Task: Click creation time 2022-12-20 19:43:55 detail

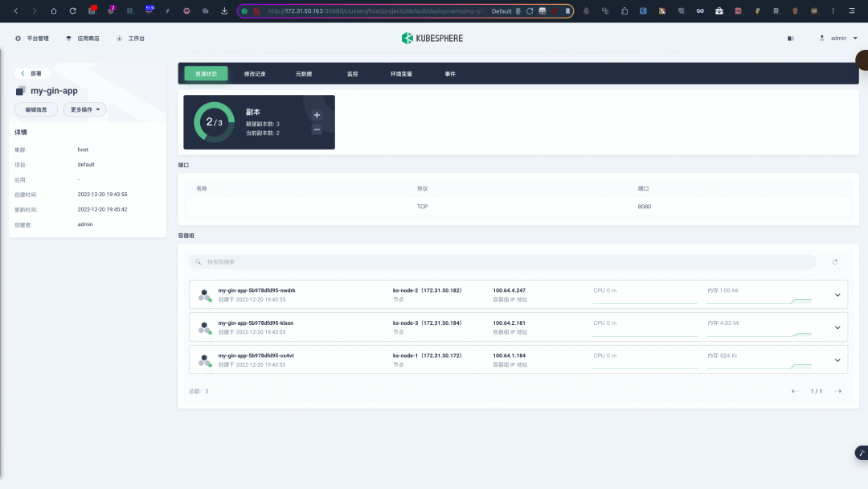Action: [102, 195]
